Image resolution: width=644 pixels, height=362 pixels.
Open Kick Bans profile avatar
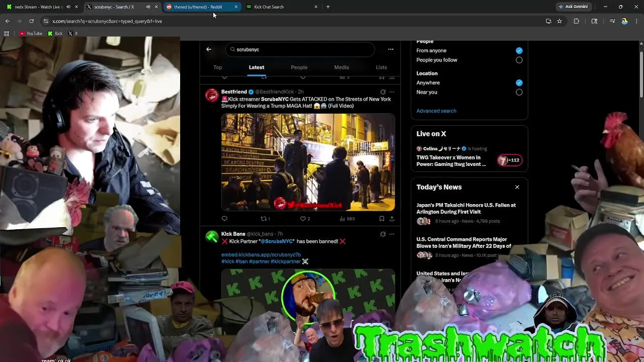212,237
